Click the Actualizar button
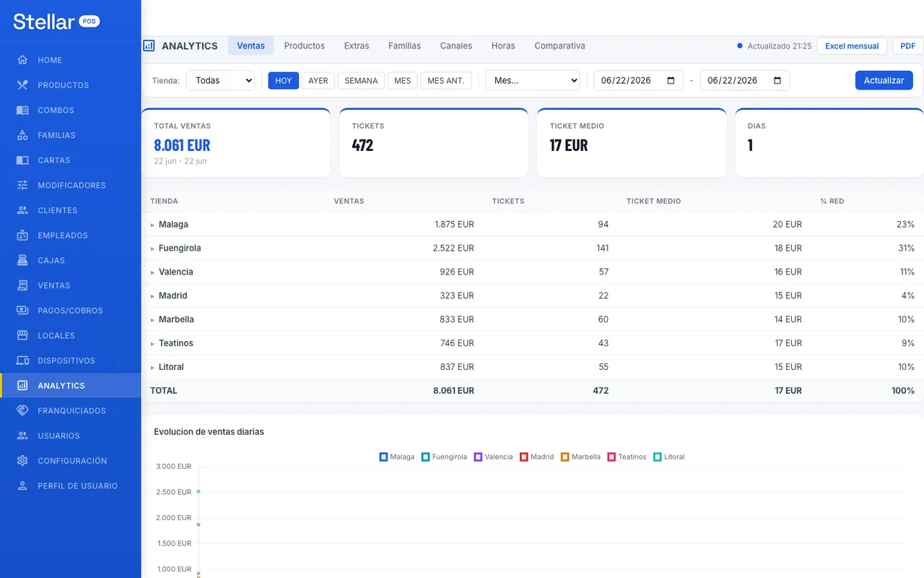 [884, 80]
